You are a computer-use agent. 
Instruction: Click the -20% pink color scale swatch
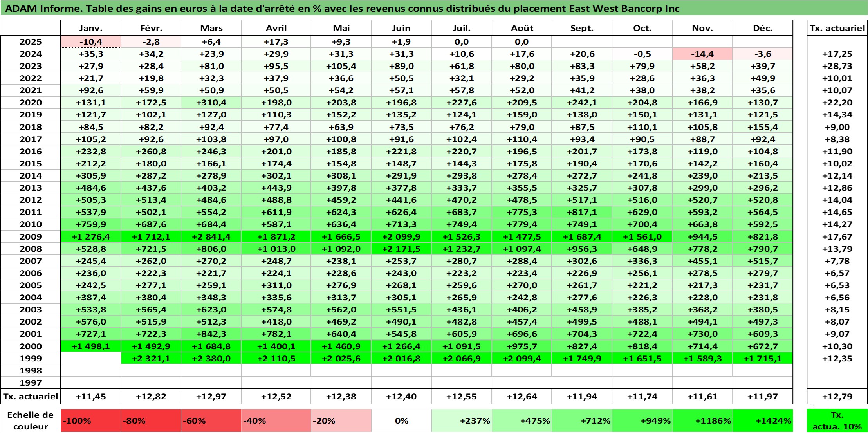tap(341, 421)
